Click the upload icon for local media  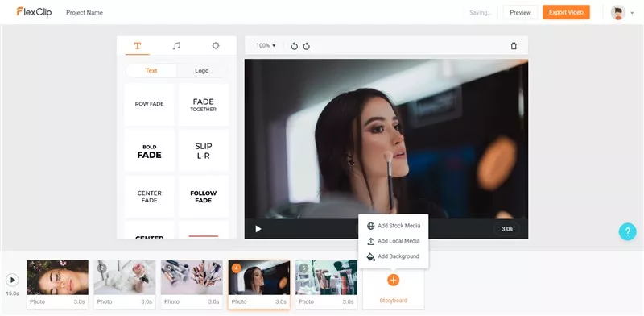(370, 241)
